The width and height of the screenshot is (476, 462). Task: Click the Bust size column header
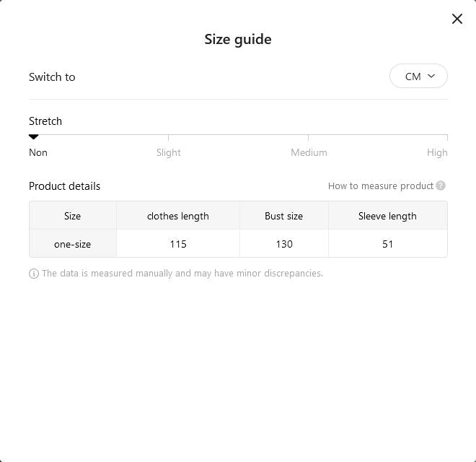(284, 216)
